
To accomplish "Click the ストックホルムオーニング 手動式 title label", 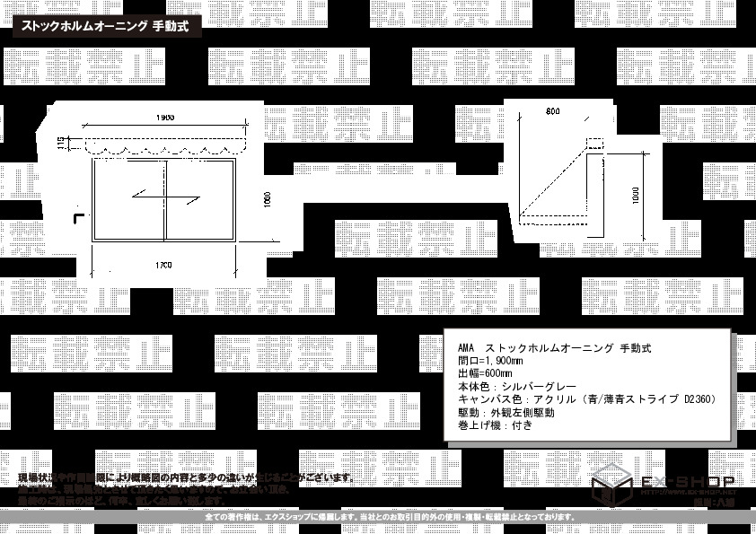I will point(103,26).
